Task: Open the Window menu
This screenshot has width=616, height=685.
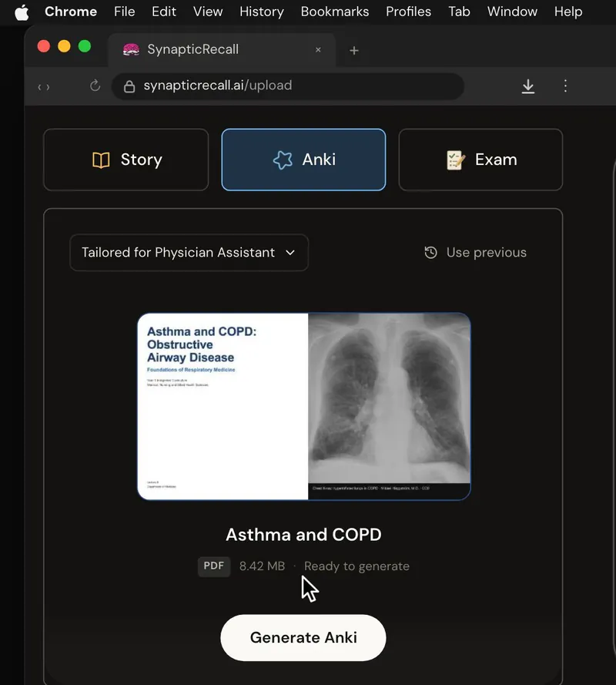Action: coord(512,12)
